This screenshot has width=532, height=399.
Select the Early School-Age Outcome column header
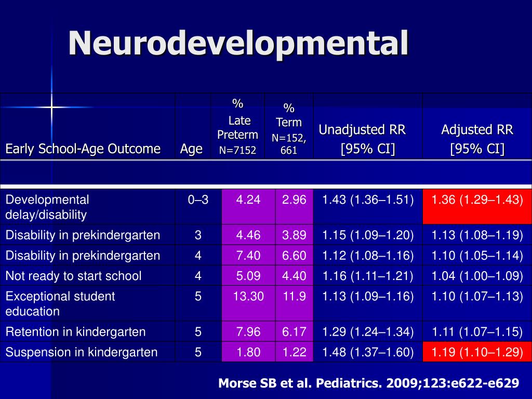83,149
